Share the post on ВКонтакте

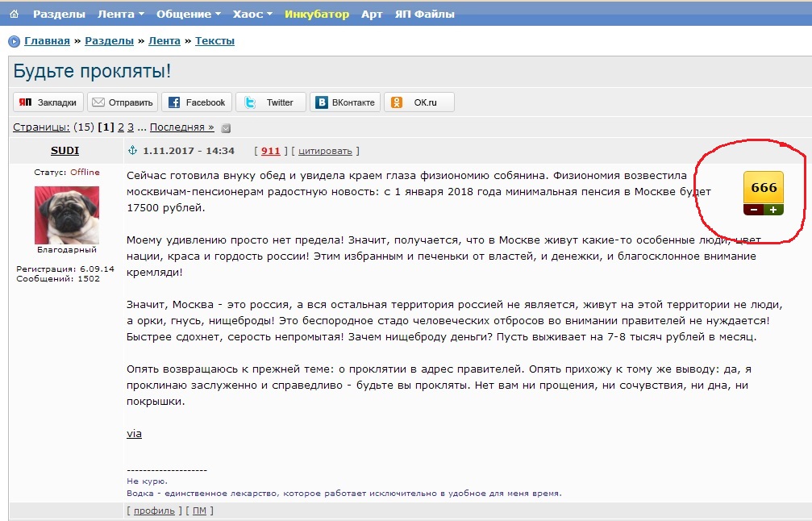click(x=345, y=102)
